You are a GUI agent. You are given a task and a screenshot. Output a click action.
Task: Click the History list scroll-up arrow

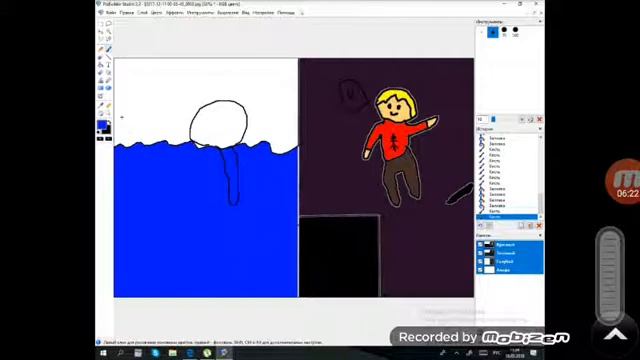point(540,138)
